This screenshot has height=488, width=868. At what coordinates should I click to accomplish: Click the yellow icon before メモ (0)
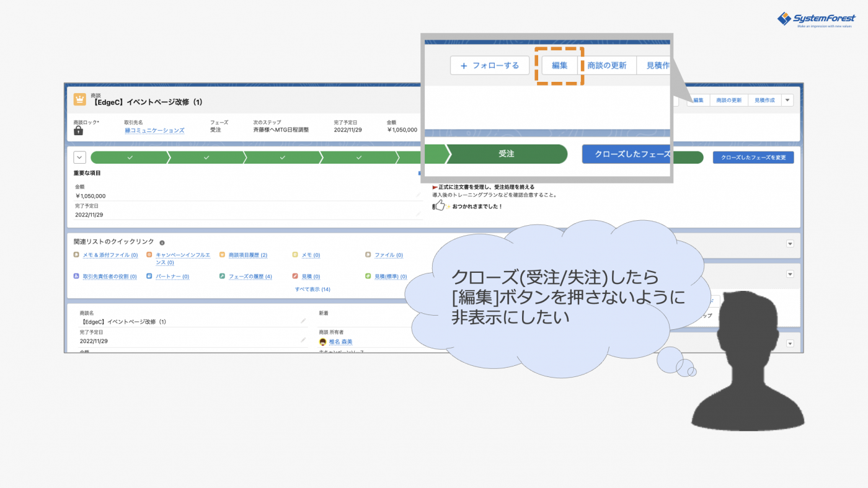click(295, 254)
